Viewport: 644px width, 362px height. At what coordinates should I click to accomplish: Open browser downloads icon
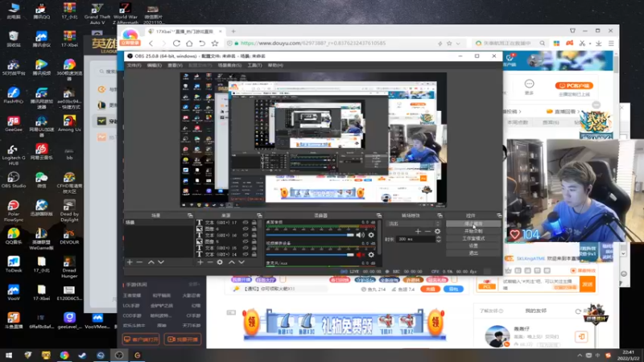click(x=599, y=43)
